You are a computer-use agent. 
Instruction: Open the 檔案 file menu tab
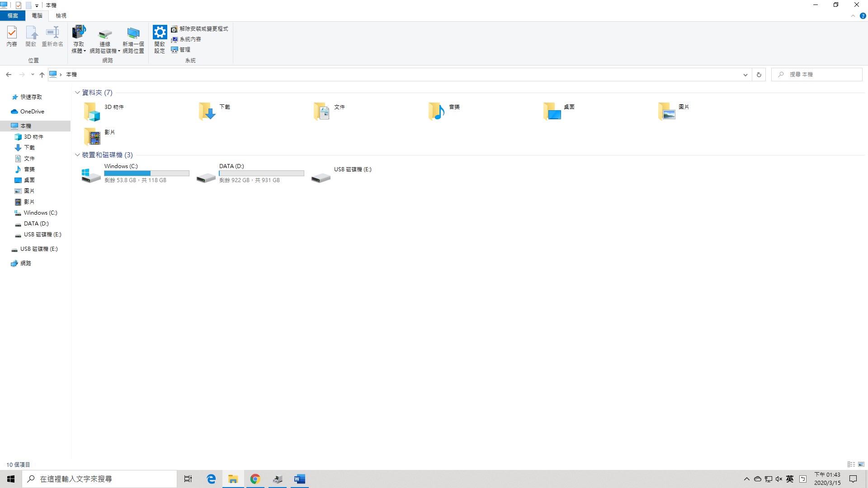tap(13, 16)
